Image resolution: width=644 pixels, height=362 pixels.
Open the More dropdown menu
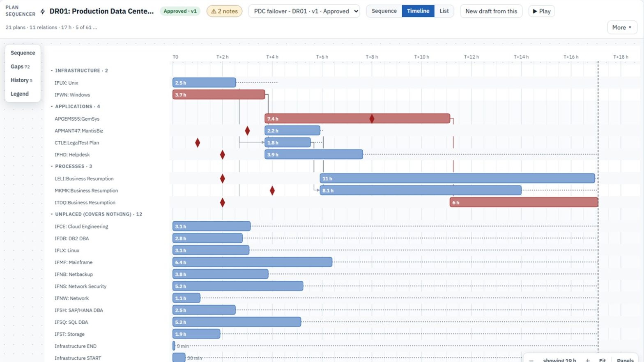(622, 27)
